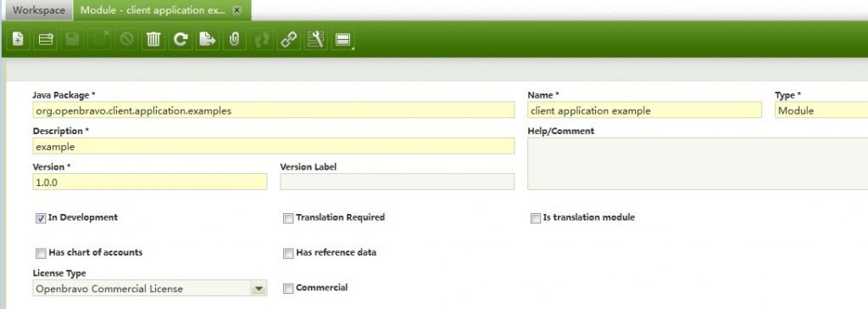Viewport: 868px width, 309px height.
Task: Close the Module tab with its X
Action: (x=237, y=10)
